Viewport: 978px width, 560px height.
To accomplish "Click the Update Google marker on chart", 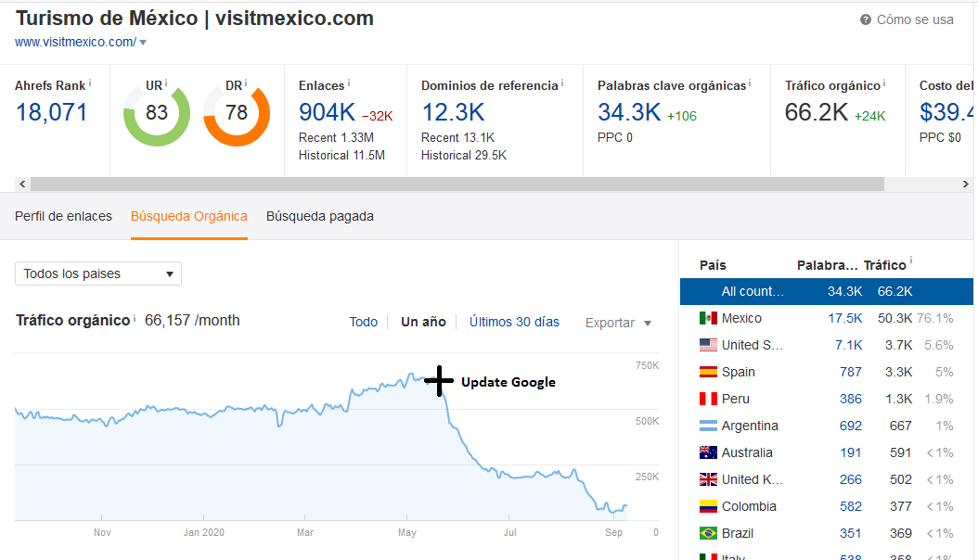I will (439, 380).
